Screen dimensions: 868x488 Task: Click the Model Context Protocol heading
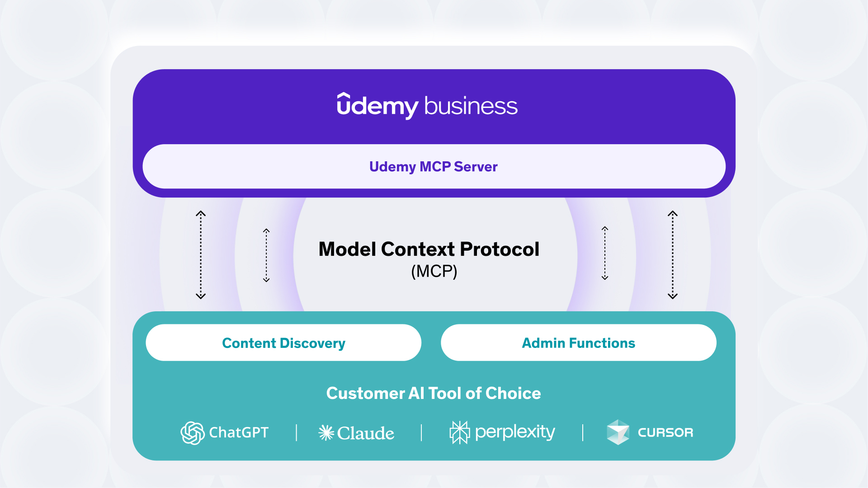(x=429, y=249)
